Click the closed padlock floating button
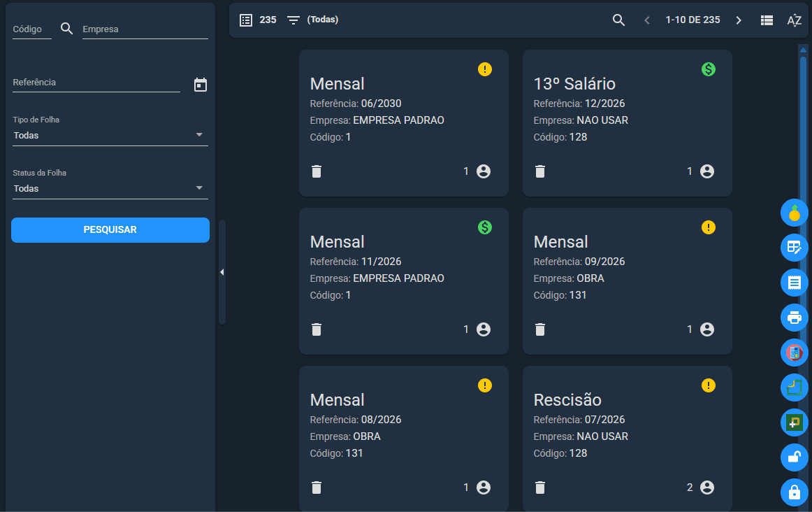Viewport: 812px width, 512px height. pyautogui.click(x=794, y=492)
